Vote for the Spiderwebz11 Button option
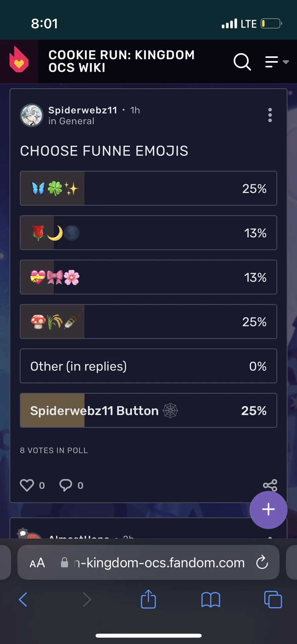Viewport: 297px width, 644px height. 148,410
